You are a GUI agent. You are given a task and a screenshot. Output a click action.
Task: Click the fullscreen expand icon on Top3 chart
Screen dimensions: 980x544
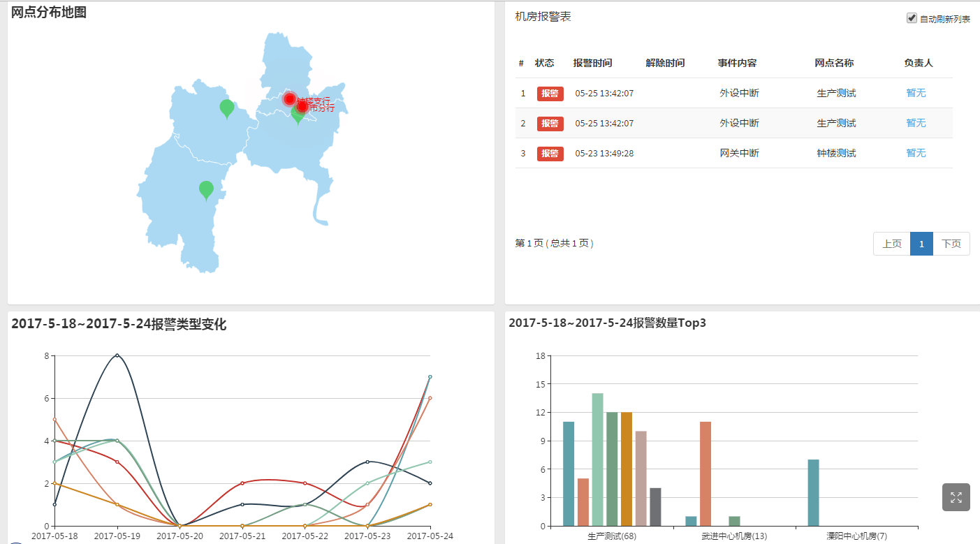pos(956,497)
